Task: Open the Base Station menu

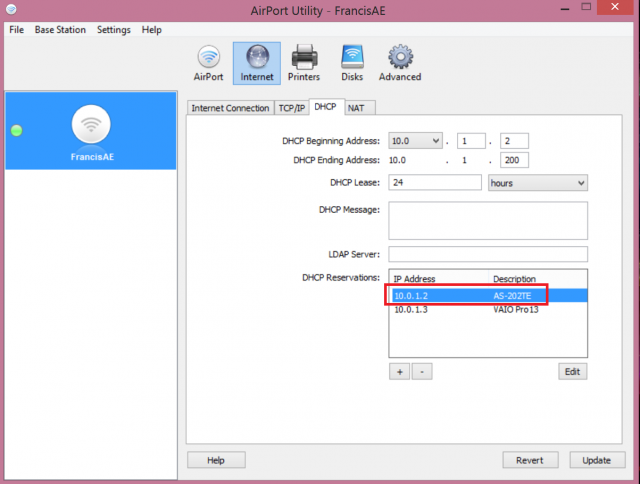Action: 60,30
